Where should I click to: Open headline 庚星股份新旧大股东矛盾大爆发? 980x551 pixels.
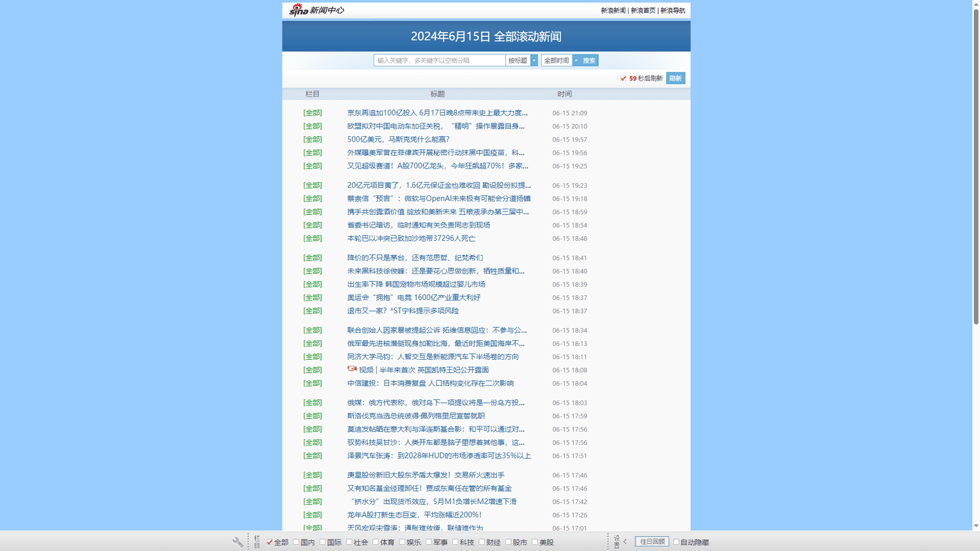(x=426, y=475)
